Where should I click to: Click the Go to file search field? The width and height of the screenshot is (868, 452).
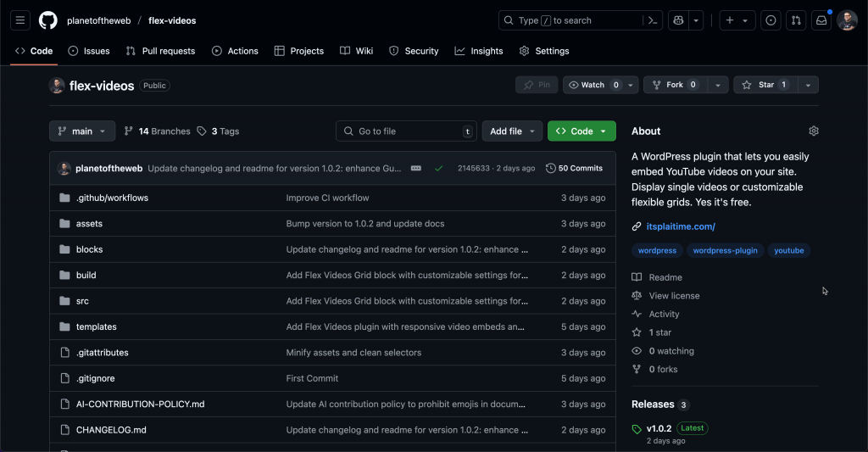tap(405, 131)
